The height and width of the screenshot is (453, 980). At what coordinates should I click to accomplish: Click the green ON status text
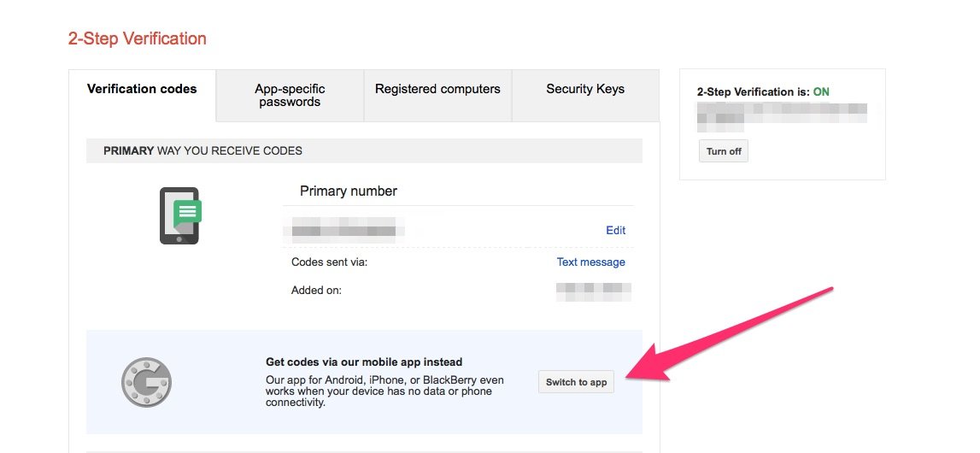(x=821, y=91)
